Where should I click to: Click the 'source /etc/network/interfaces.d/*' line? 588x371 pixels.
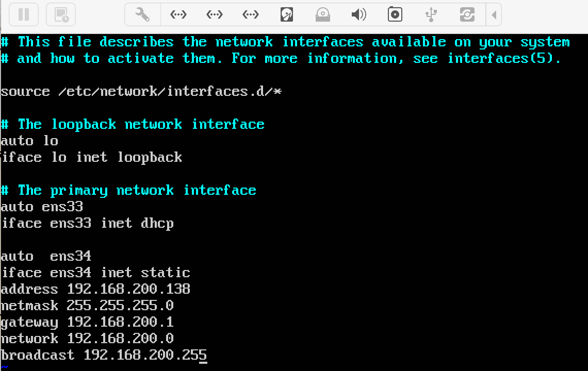click(x=141, y=91)
